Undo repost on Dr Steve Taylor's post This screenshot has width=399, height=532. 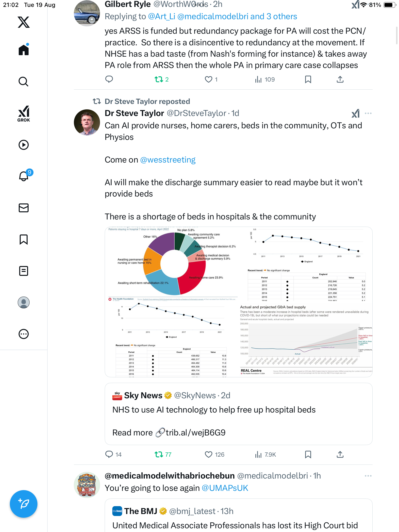[159, 454]
